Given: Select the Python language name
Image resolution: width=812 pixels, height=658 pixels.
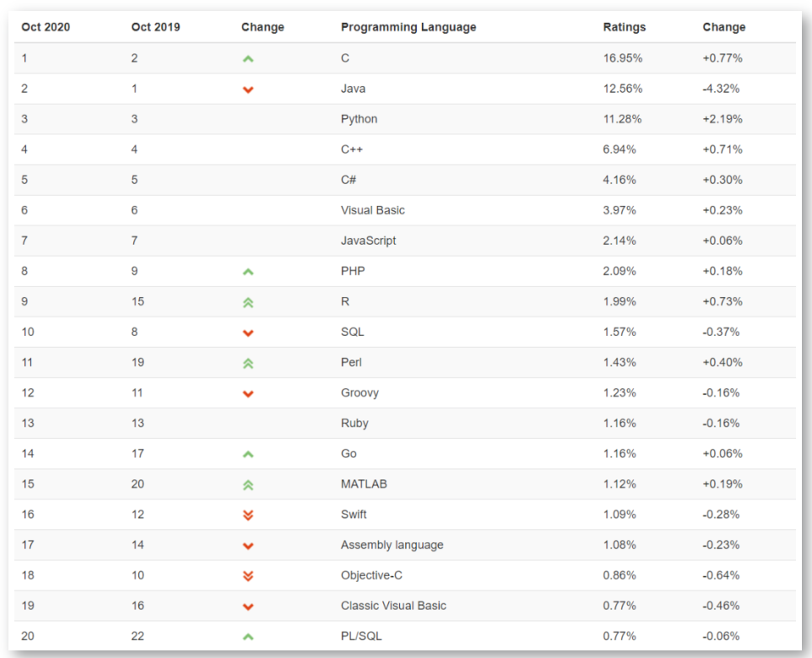Looking at the screenshot, I should 359,119.
